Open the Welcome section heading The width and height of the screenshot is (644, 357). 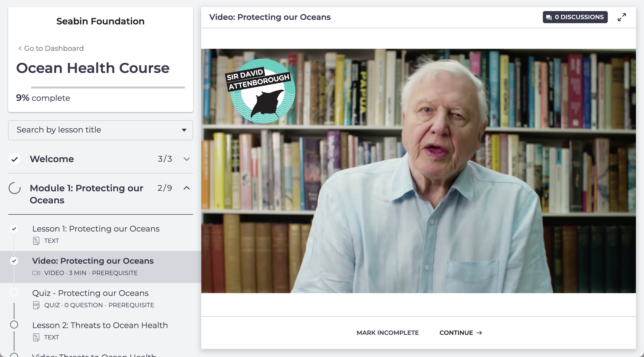pos(52,159)
